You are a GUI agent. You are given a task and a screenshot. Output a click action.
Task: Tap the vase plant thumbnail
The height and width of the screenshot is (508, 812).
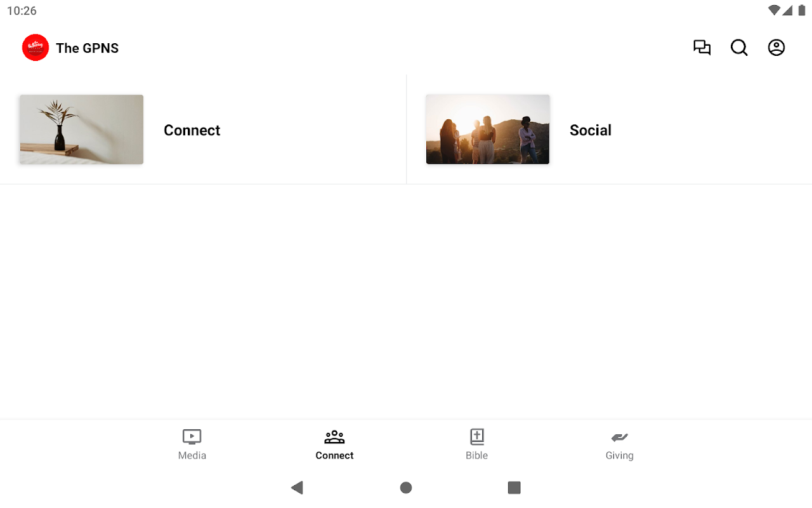pyautogui.click(x=81, y=130)
